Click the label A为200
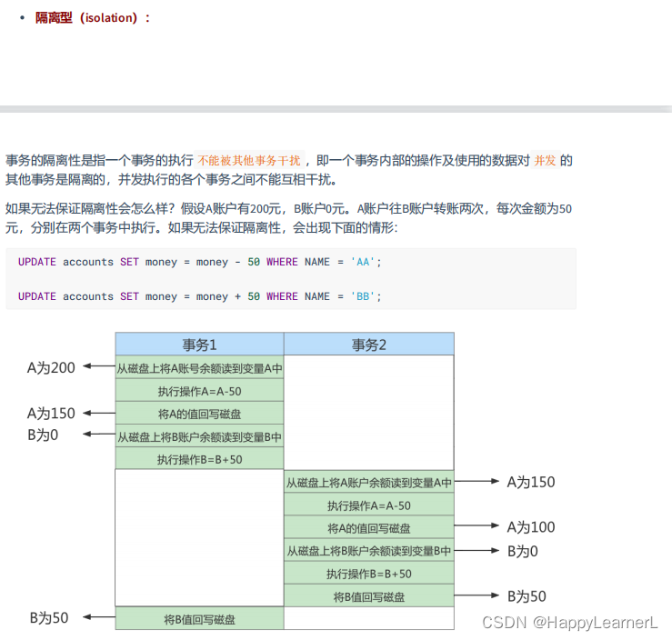Viewport: 672px width, 640px height. [51, 367]
